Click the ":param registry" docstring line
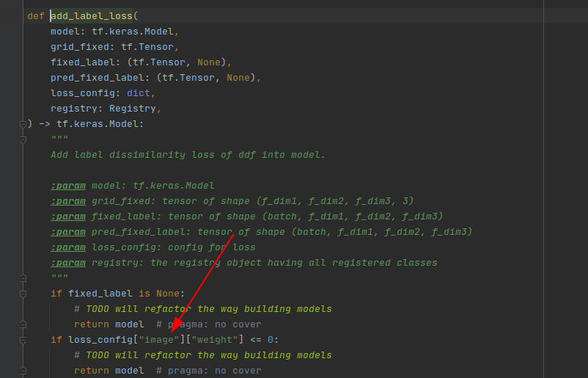 (x=243, y=262)
